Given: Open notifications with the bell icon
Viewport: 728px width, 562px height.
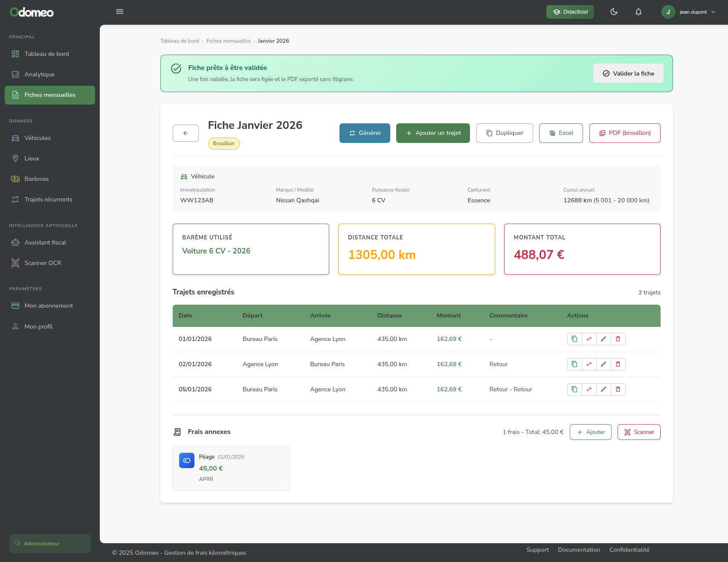Looking at the screenshot, I should pyautogui.click(x=638, y=12).
